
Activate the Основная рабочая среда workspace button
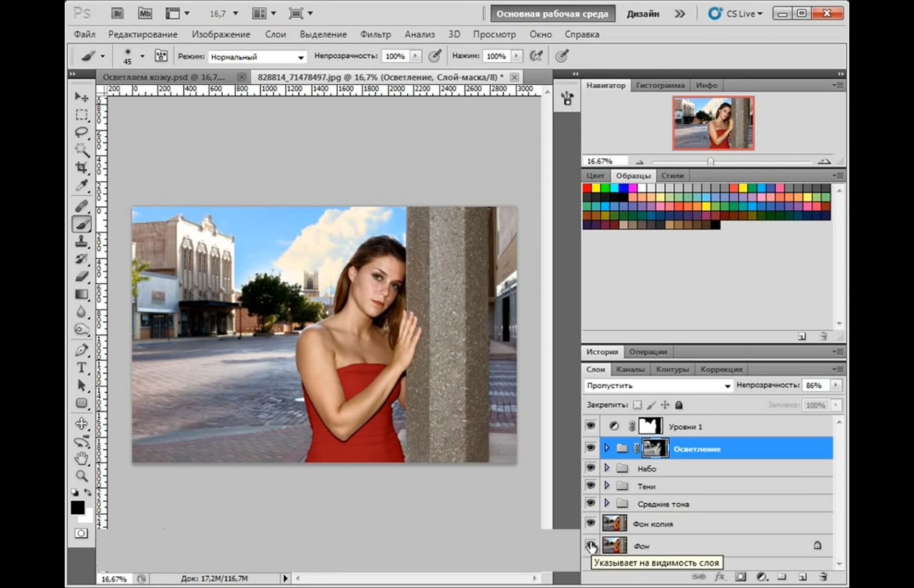tap(553, 14)
